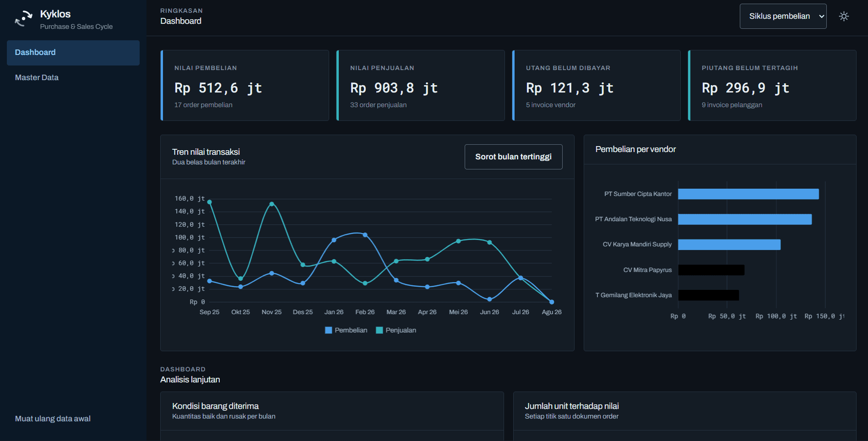The height and width of the screenshot is (441, 868).
Task: Select Dashboard in the sidebar
Action: [x=73, y=53]
